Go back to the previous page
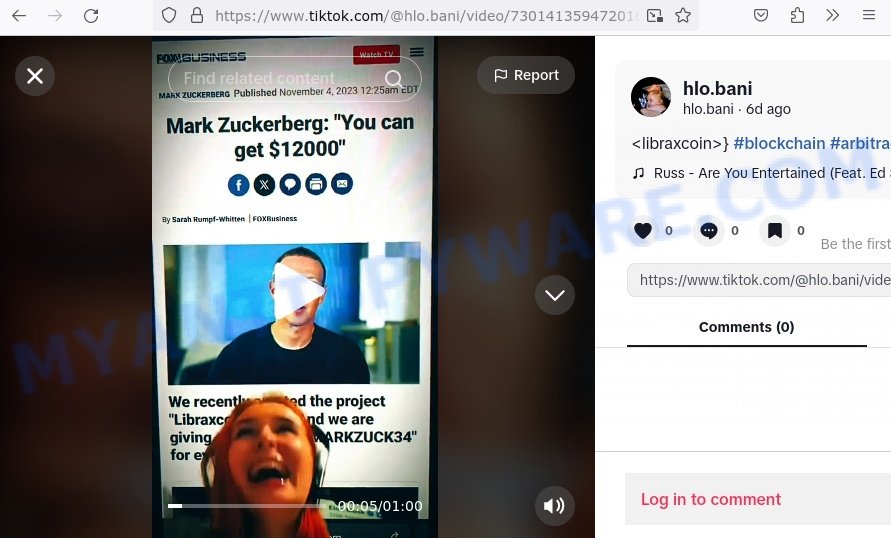Image resolution: width=891 pixels, height=538 pixels. 19,15
